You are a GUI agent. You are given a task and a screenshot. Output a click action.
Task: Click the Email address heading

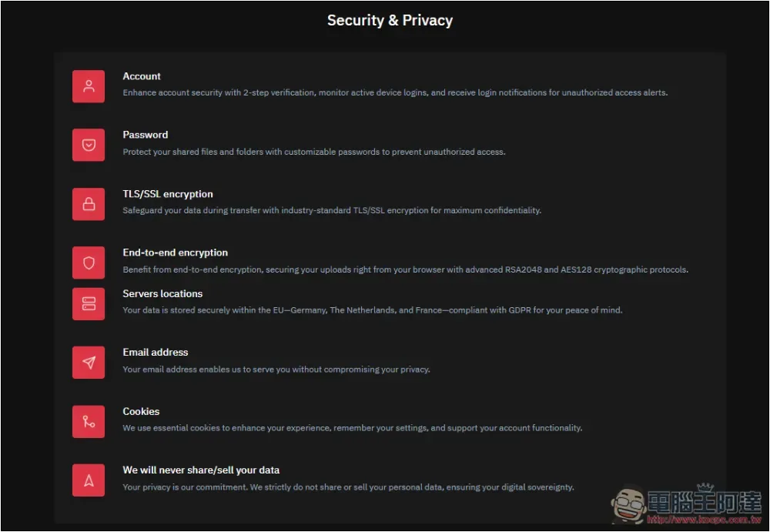(156, 352)
